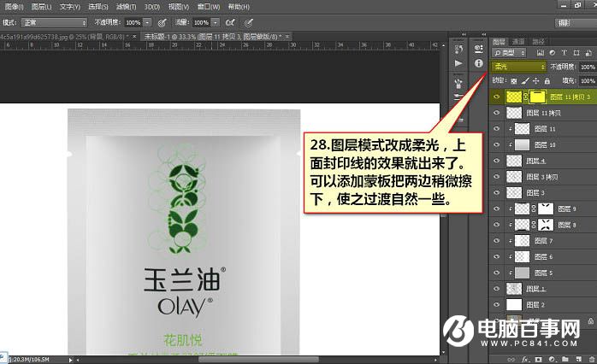This screenshot has width=597, height=364.
Task: Click the horizontal canvas scrollbar
Action: coord(257,360)
